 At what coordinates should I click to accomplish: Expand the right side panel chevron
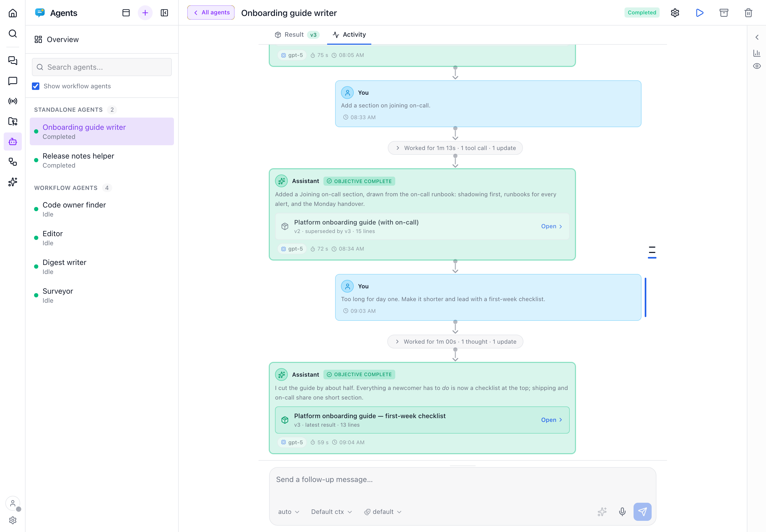(757, 37)
